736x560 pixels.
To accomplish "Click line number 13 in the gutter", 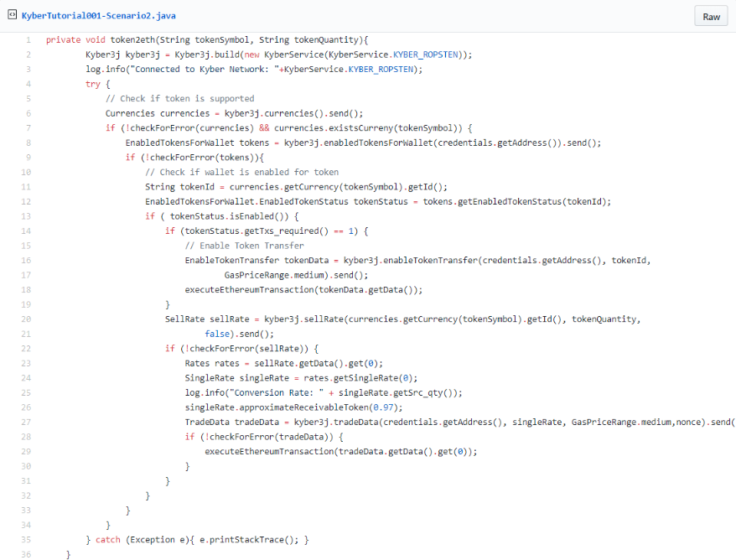I will coord(26,215).
